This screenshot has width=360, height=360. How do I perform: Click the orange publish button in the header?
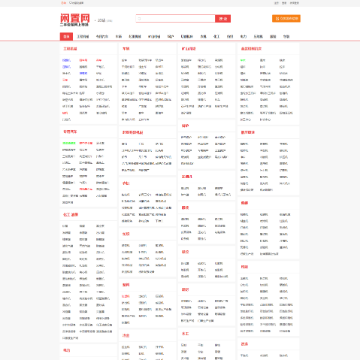(x=286, y=19)
